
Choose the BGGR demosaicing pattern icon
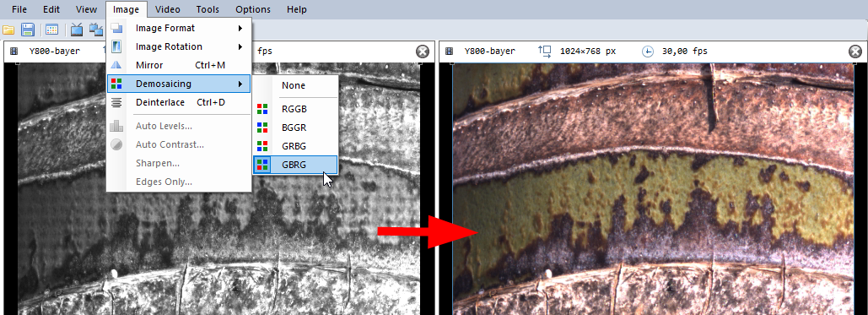coord(261,128)
